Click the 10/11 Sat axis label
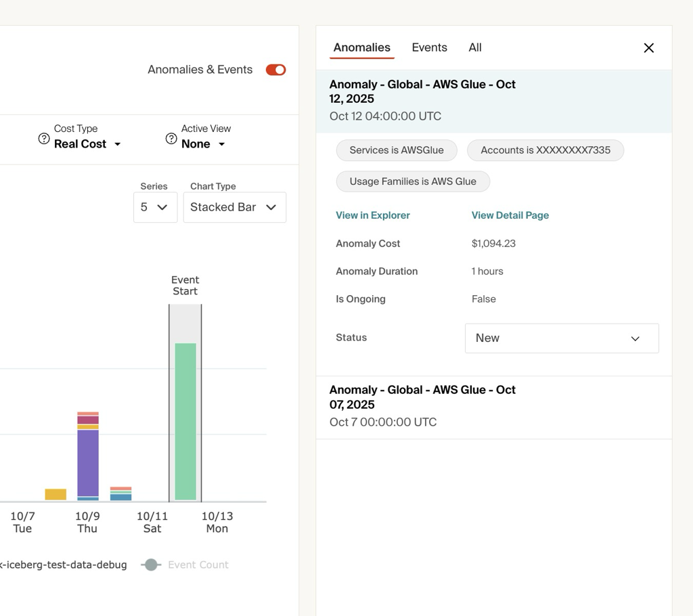This screenshot has height=616, width=693. [152, 523]
